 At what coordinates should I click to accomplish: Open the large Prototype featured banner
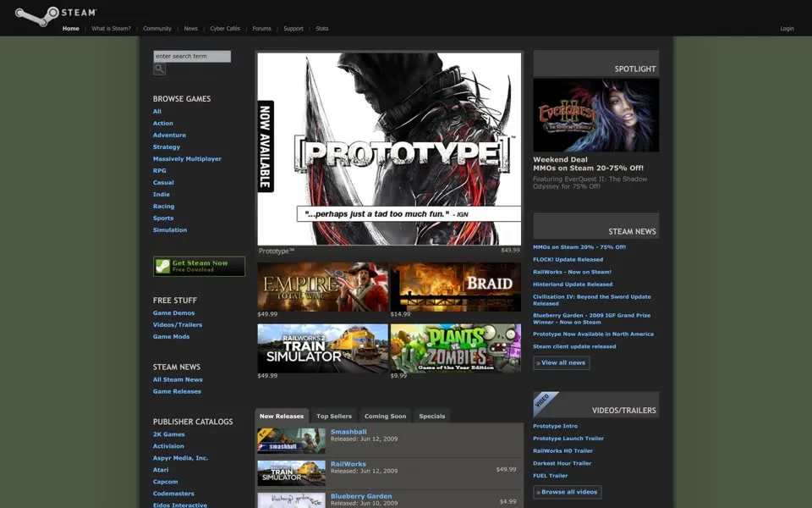[389, 149]
